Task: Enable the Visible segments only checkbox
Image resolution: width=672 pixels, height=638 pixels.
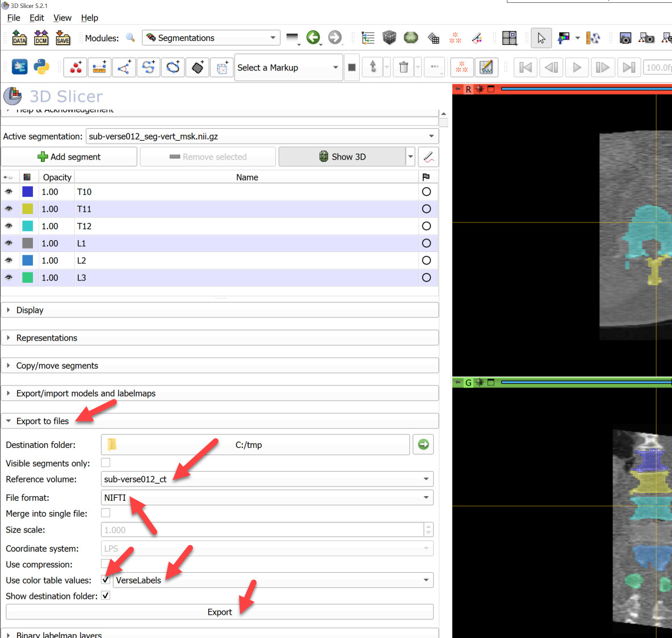Action: click(106, 463)
